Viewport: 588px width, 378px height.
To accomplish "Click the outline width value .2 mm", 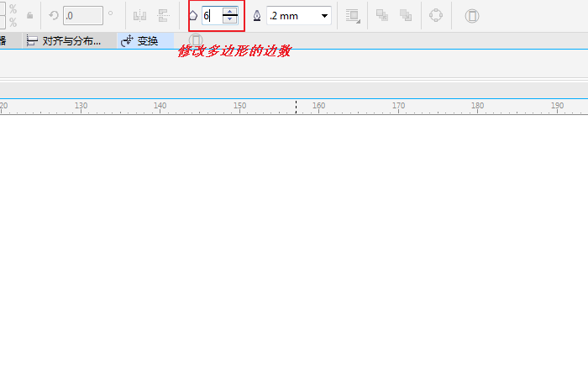I will click(x=284, y=16).
